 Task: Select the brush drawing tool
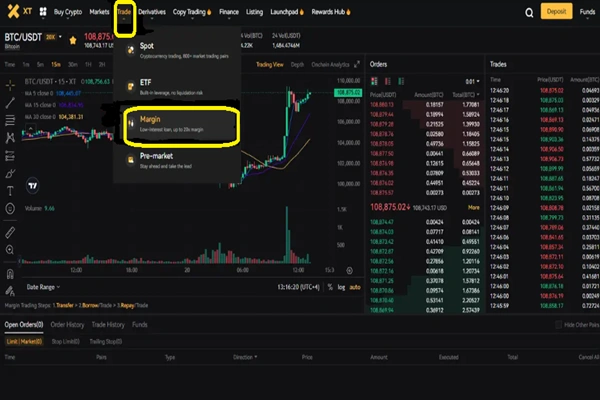pos(10,173)
